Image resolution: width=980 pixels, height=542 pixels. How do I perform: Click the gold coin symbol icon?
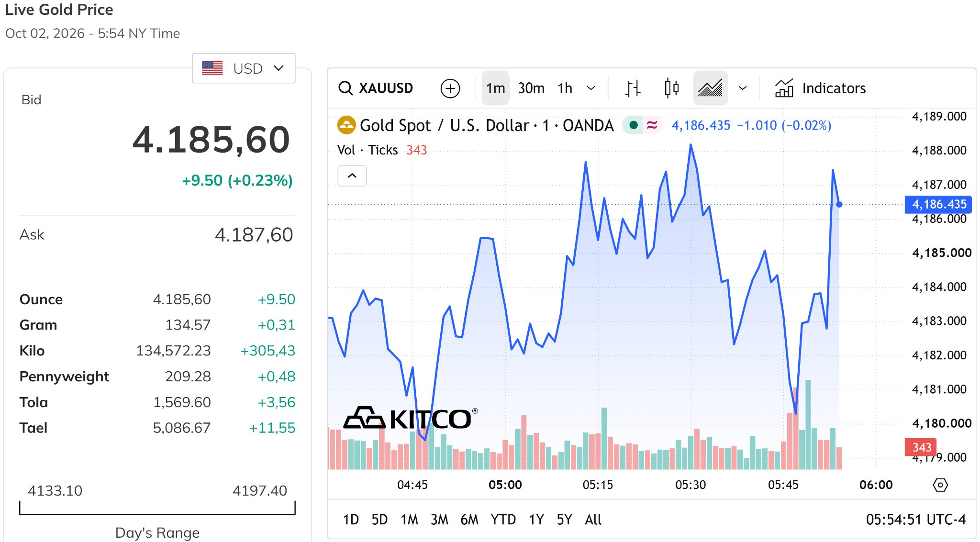coord(346,125)
